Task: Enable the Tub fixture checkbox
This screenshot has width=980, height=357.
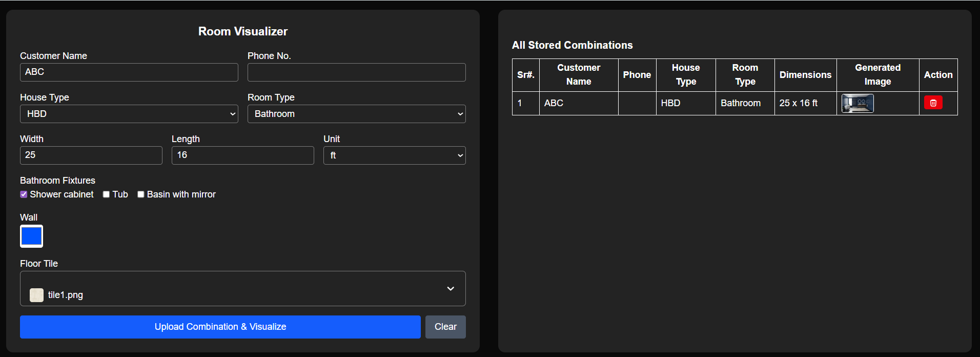Action: (106, 194)
